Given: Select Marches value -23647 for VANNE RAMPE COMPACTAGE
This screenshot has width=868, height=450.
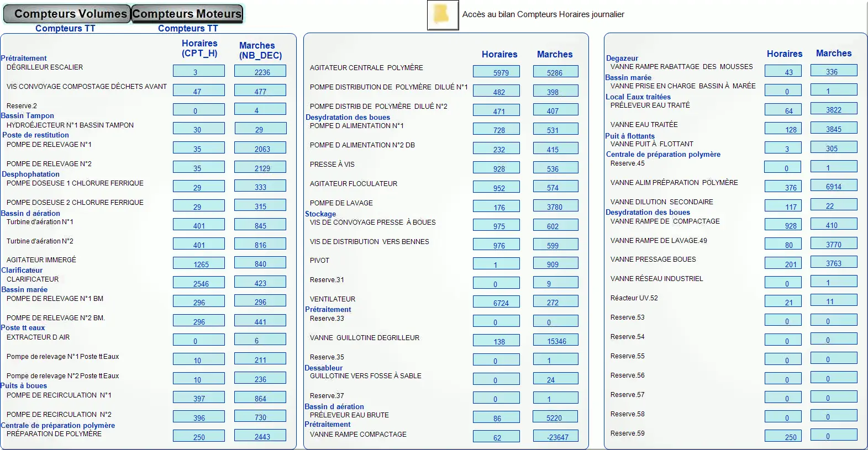Looking at the screenshot, I should click(556, 436).
